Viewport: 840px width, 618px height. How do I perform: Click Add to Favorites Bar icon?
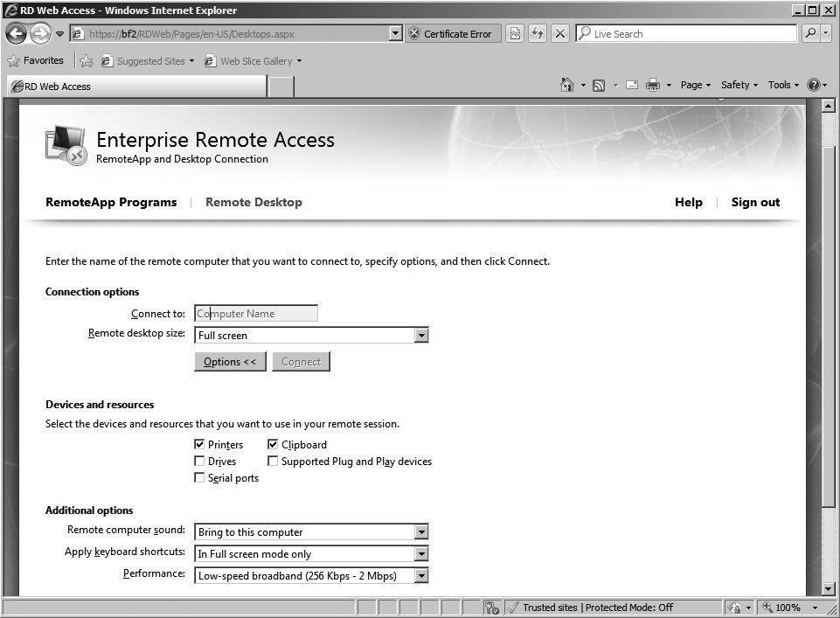point(87,61)
